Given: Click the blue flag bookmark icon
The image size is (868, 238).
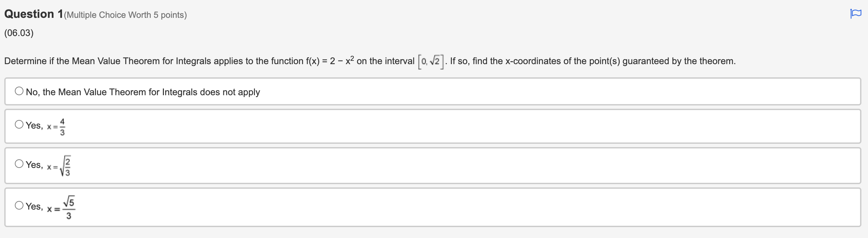Looking at the screenshot, I should 855,13.
